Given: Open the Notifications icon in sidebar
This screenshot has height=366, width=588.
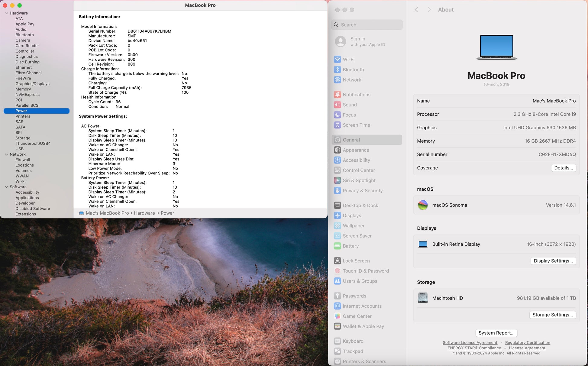Looking at the screenshot, I should [337, 95].
